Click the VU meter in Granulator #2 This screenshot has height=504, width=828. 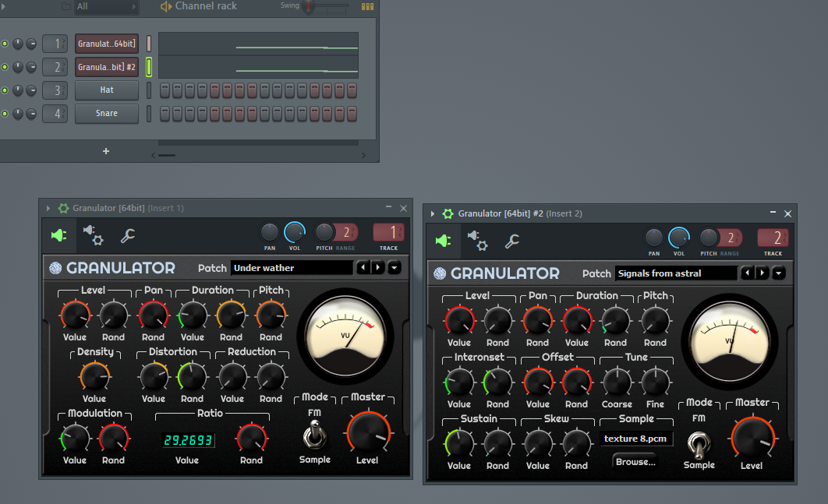coord(730,341)
